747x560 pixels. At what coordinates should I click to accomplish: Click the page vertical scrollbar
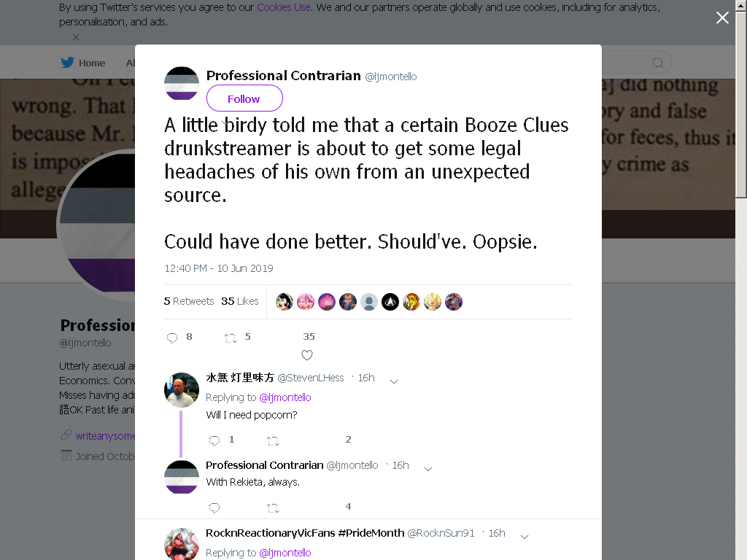coord(741,280)
